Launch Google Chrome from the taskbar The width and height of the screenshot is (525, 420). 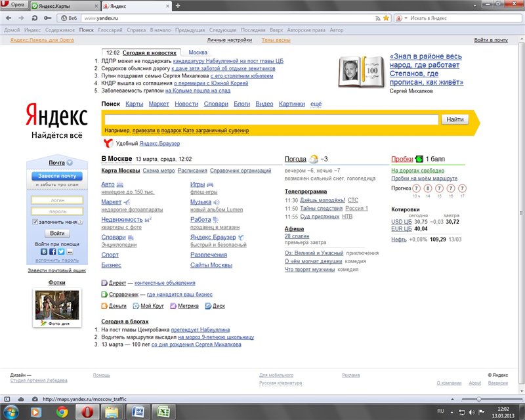pos(62,411)
